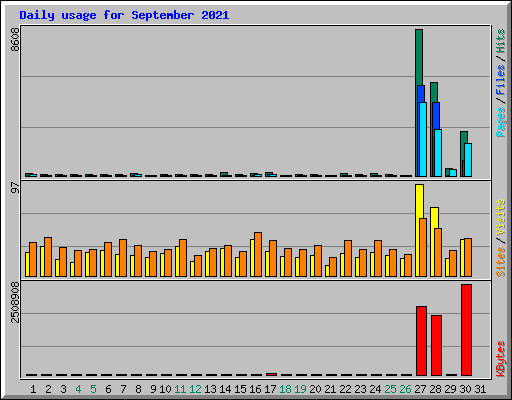The image size is (512, 400).
Task: Click the orange Sites bar for day 30
Action: (x=468, y=257)
